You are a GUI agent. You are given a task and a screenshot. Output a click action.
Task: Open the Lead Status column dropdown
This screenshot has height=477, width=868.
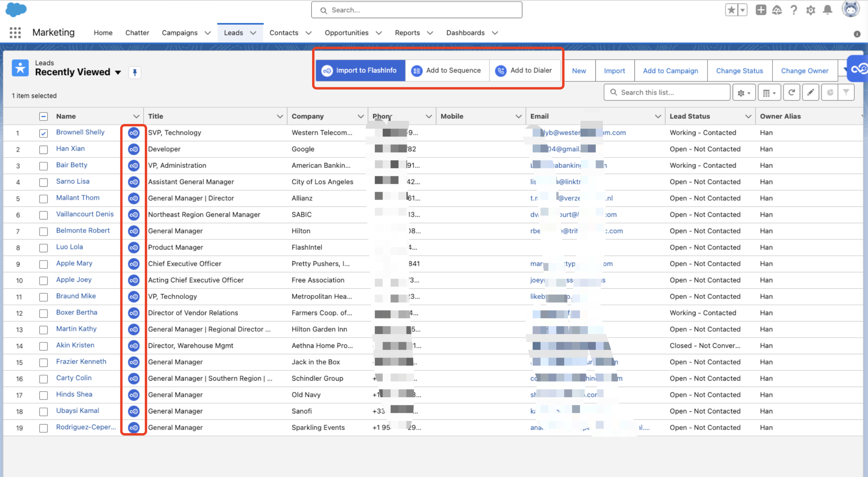coord(748,116)
